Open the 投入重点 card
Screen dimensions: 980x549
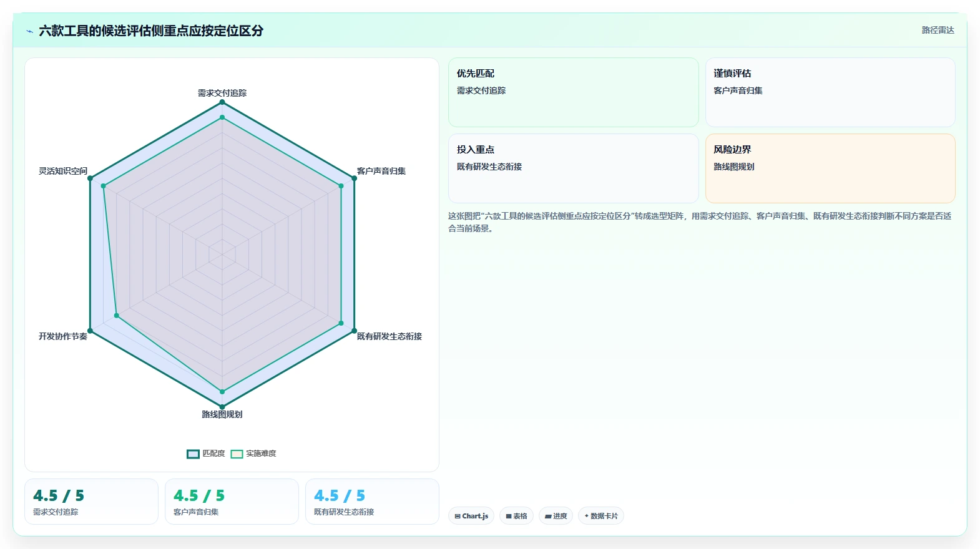[573, 168]
